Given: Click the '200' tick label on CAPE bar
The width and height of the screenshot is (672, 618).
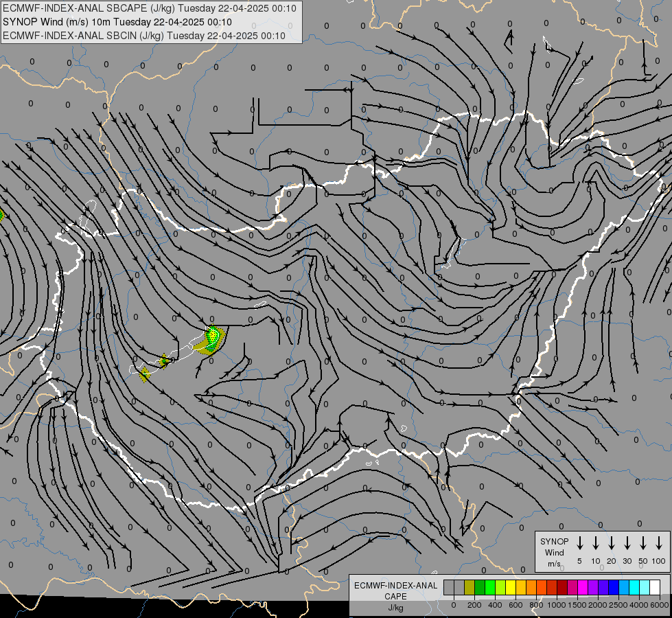Looking at the screenshot, I should (474, 605).
